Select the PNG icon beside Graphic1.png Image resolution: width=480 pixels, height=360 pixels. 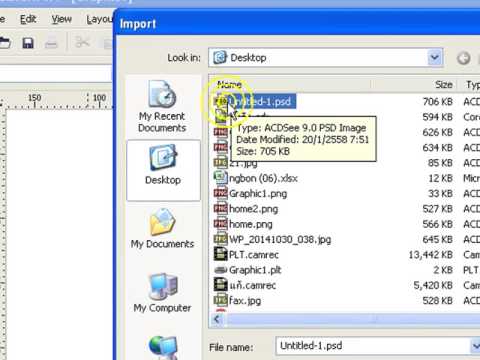click(x=220, y=193)
